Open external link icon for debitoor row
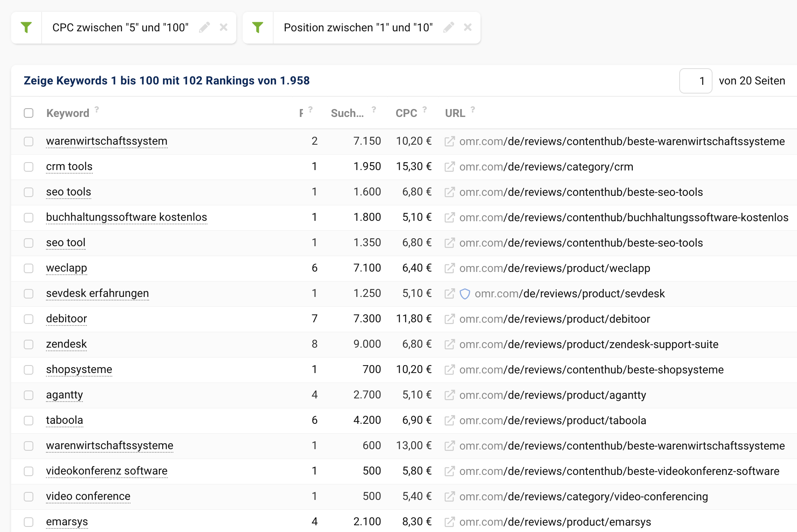Screen dimensions: 797x532 coord(449,319)
